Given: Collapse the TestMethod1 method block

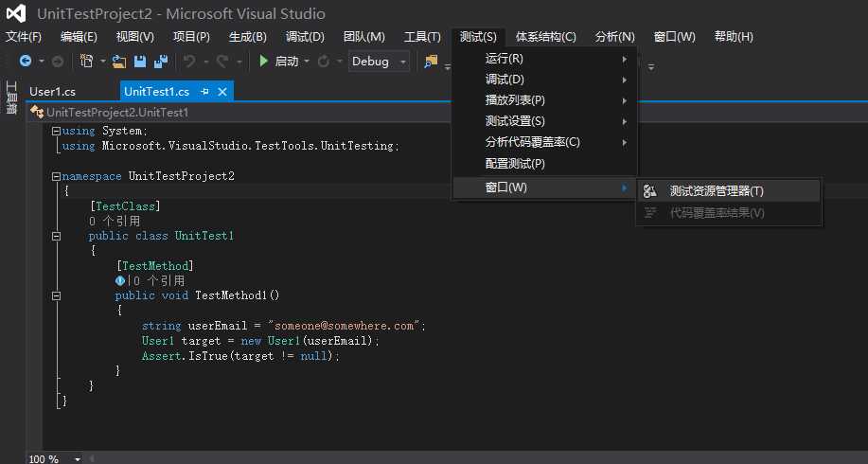Looking at the screenshot, I should point(56,295).
